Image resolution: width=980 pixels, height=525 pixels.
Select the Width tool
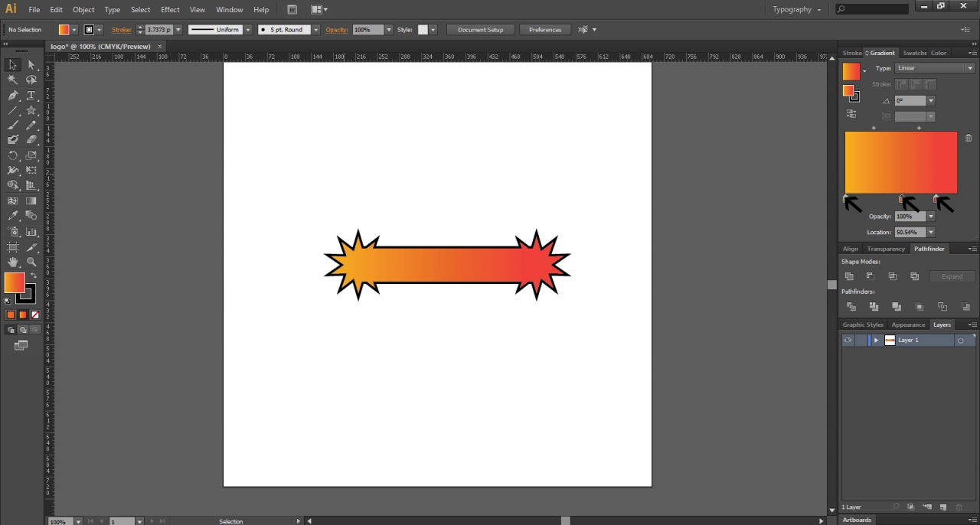pos(13,171)
